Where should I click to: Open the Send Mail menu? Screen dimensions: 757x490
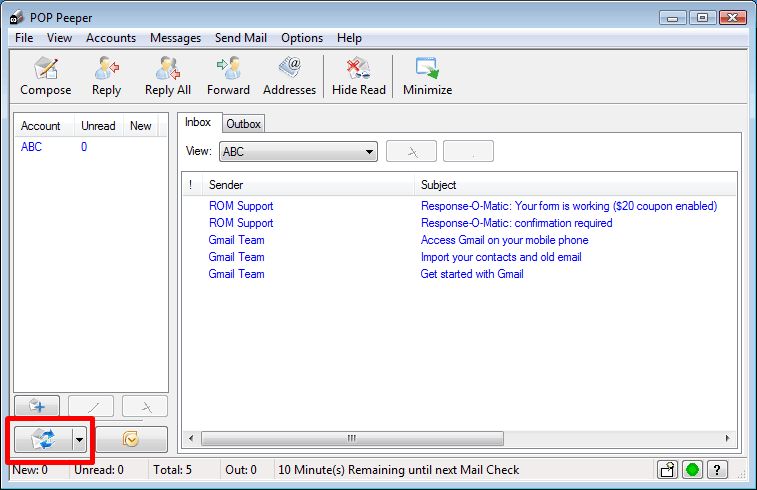click(x=240, y=38)
